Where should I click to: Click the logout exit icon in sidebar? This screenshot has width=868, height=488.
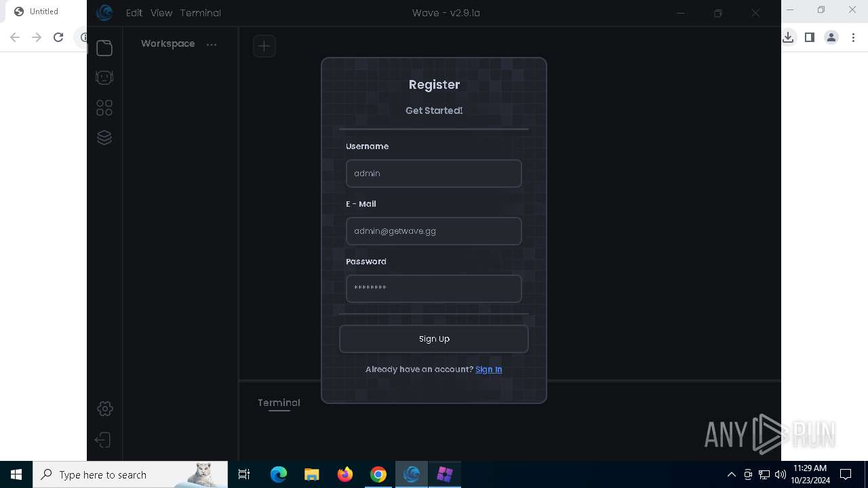103,440
